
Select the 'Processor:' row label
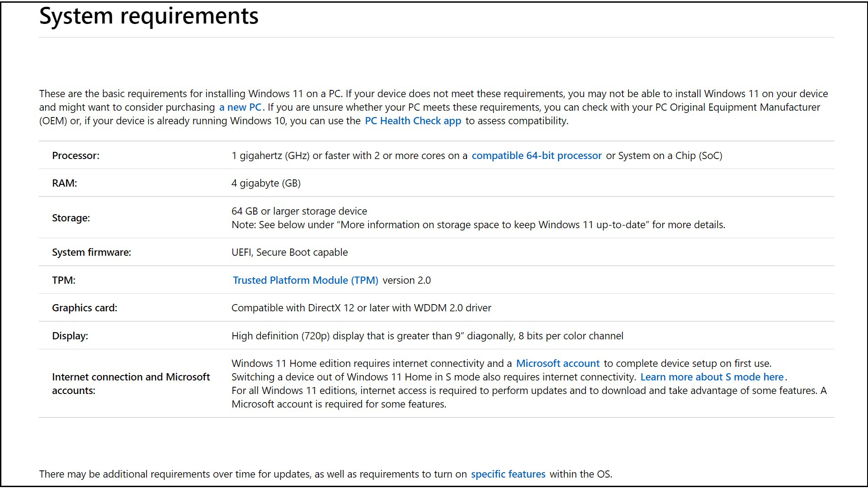(75, 156)
